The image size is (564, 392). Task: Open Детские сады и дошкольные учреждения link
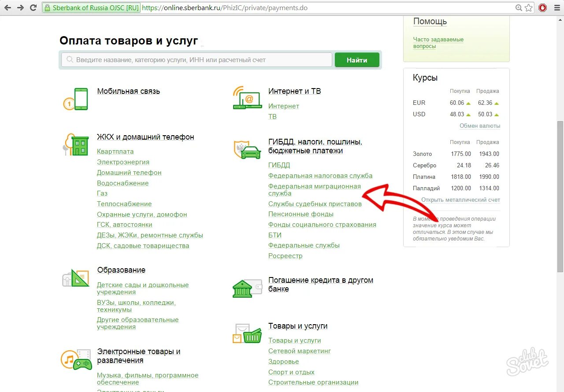[143, 288]
